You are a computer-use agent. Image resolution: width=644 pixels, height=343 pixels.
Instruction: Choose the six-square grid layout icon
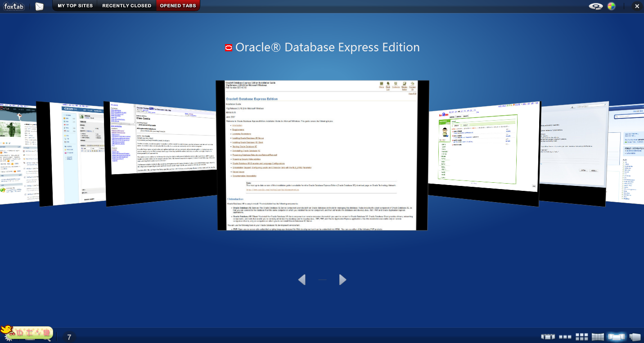point(582,337)
